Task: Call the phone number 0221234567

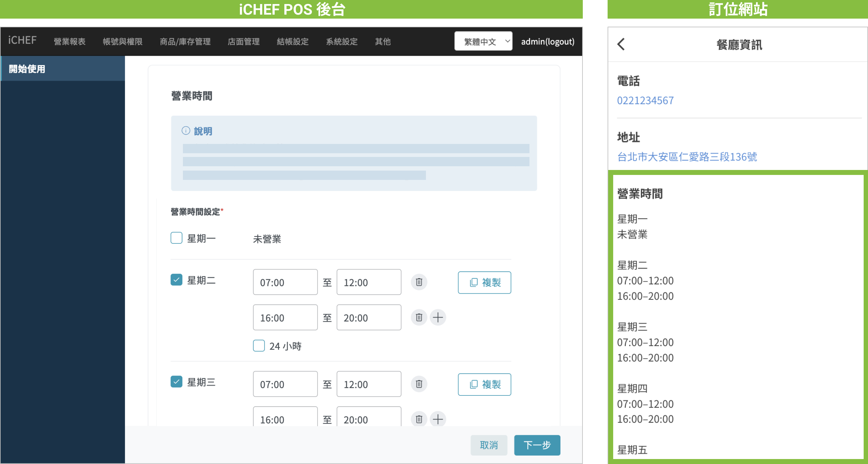Action: click(645, 100)
